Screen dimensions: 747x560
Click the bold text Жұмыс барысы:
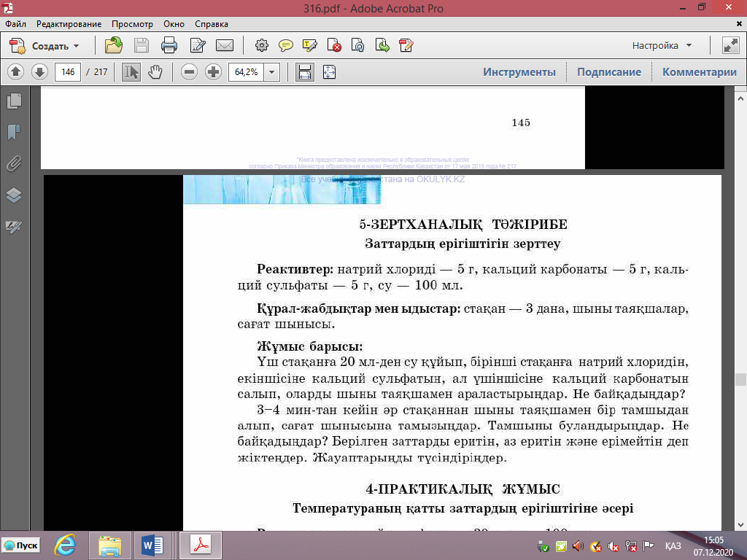click(309, 346)
